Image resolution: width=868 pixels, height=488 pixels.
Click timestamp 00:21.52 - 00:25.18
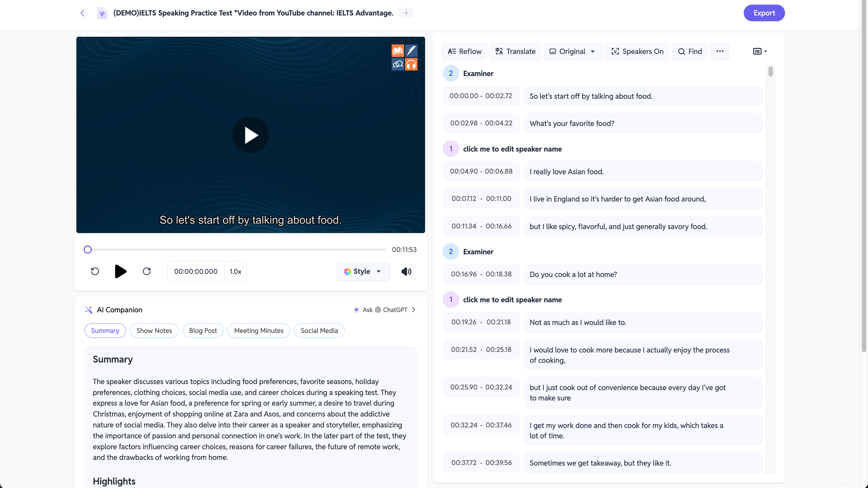click(481, 349)
